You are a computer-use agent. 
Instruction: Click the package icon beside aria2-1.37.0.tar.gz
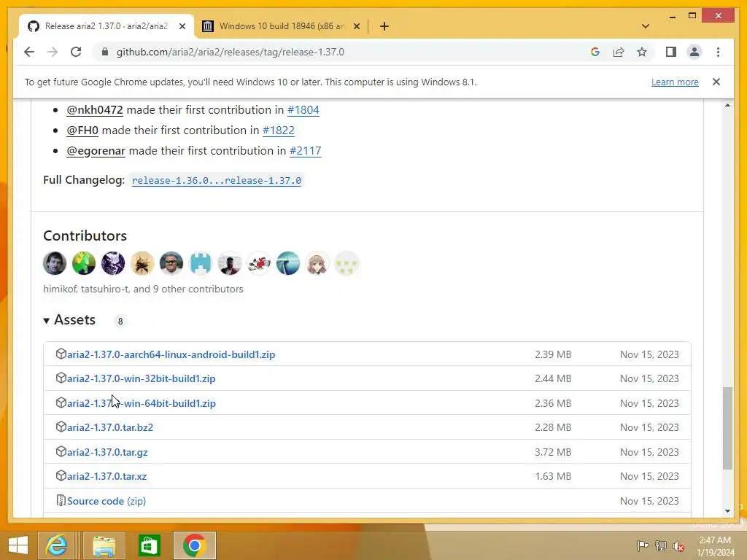pyautogui.click(x=61, y=451)
